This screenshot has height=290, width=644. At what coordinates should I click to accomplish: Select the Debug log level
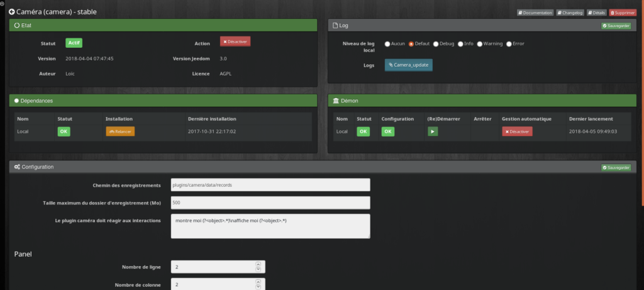coord(436,44)
